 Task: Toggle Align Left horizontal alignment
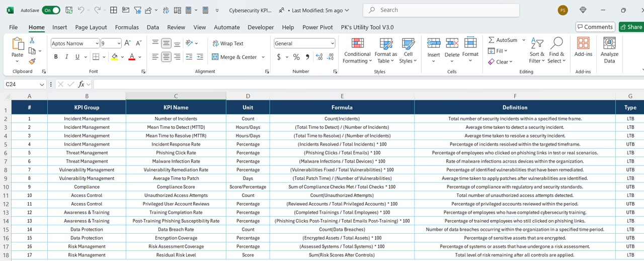155,57
